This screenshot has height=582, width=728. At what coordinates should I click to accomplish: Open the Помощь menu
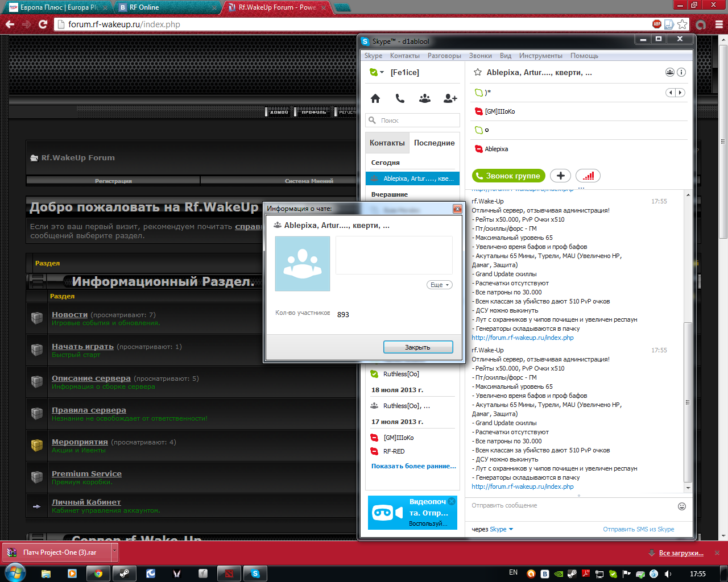pos(584,56)
